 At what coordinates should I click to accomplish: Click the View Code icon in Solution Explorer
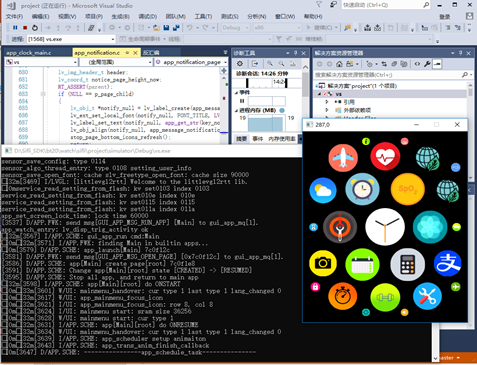point(417,64)
